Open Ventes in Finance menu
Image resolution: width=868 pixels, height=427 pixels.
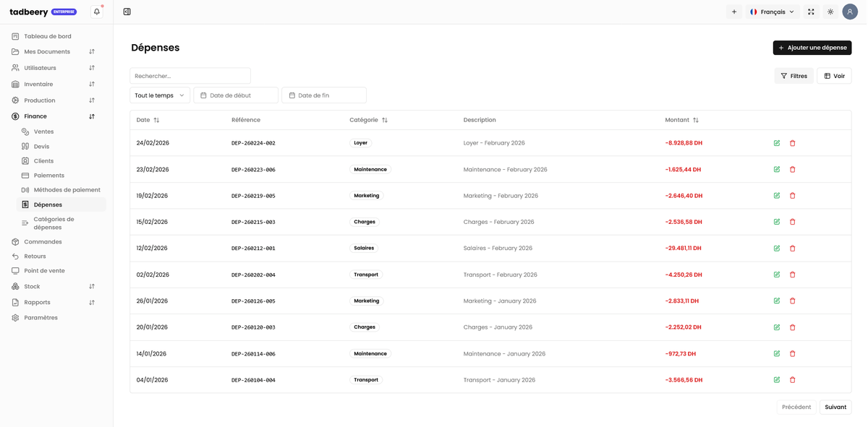pyautogui.click(x=43, y=131)
